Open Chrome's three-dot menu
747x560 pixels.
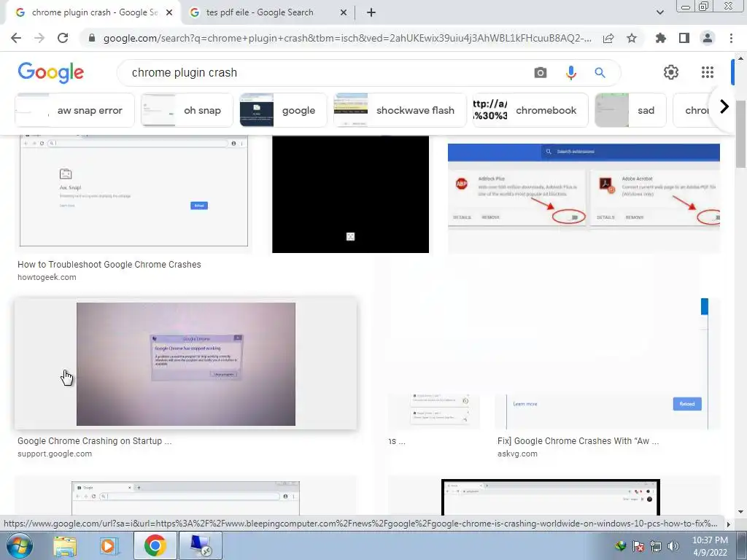pos(731,38)
